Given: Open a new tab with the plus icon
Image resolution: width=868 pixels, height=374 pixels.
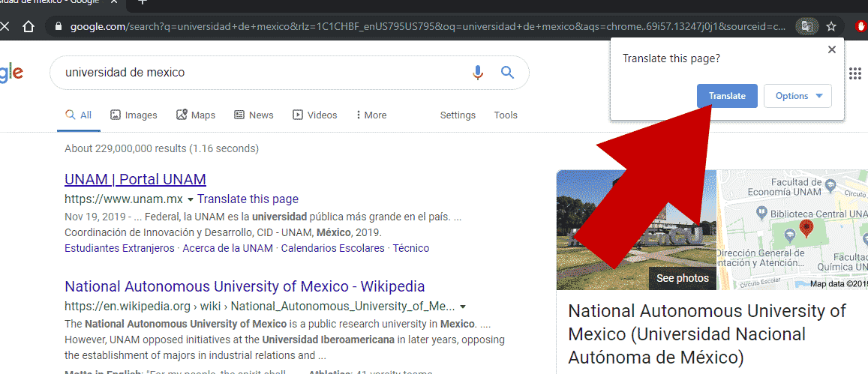Looking at the screenshot, I should pos(143,1).
